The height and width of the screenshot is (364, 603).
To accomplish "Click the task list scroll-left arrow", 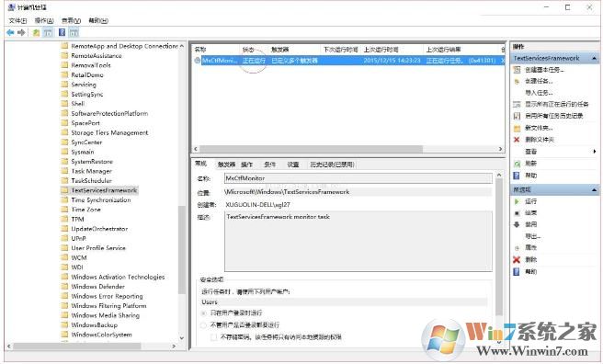I will coord(196,149).
